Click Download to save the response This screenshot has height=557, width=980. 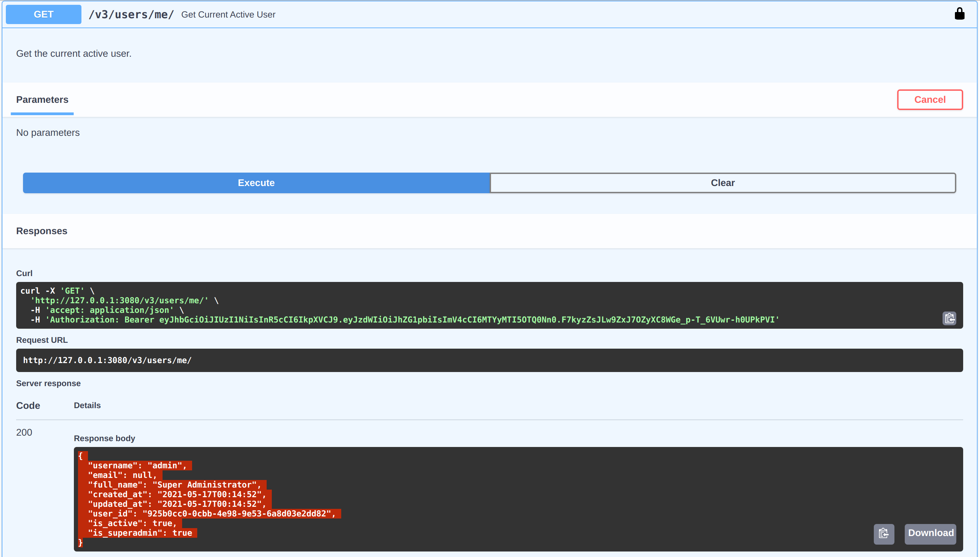point(930,533)
